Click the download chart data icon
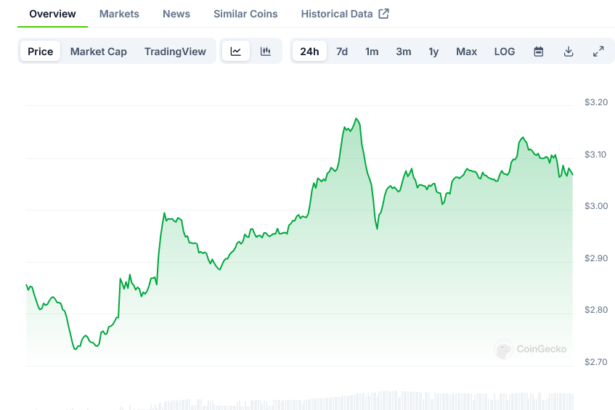Screen dimensions: 615x410 click(568, 52)
